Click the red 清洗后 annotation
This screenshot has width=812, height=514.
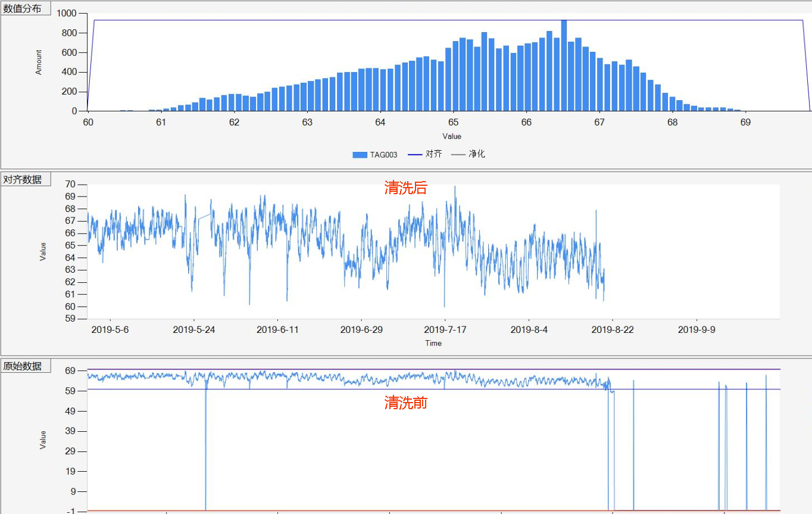405,188
